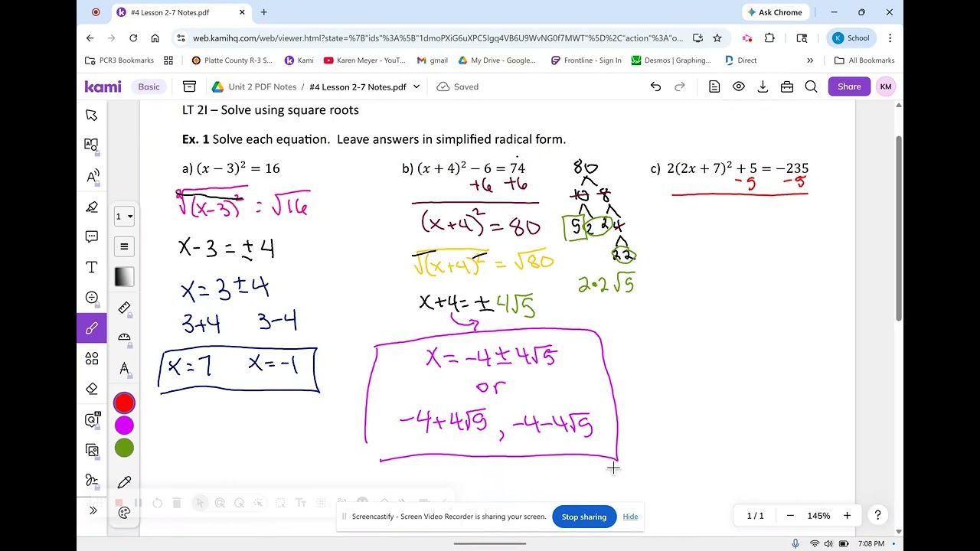Open the line style options button

click(124, 246)
